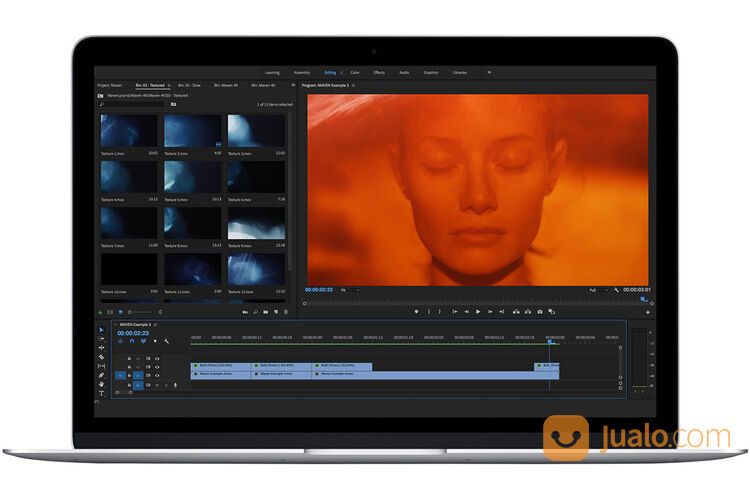750x500 pixels.
Task: Switch to the Color workspace tab
Action: pyautogui.click(x=355, y=72)
